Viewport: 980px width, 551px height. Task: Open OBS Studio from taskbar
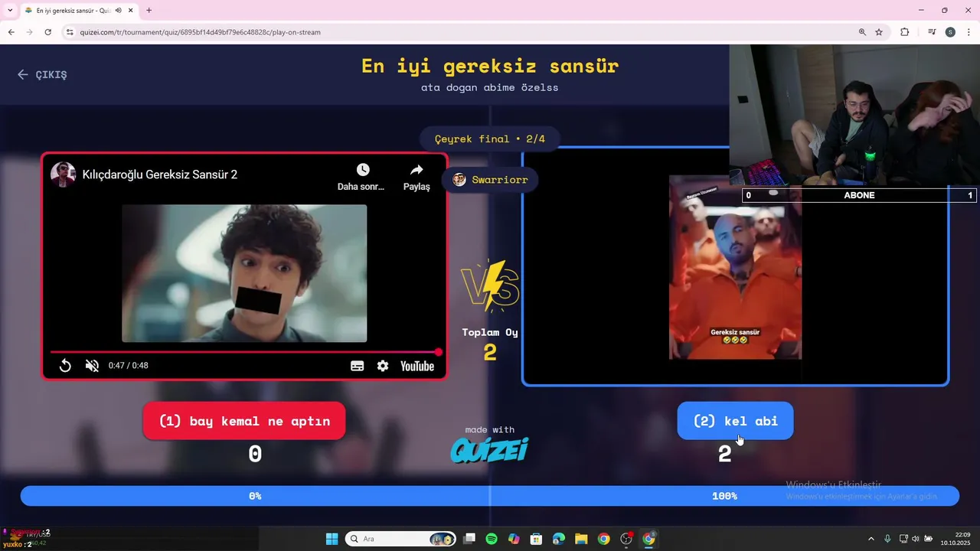click(x=626, y=539)
